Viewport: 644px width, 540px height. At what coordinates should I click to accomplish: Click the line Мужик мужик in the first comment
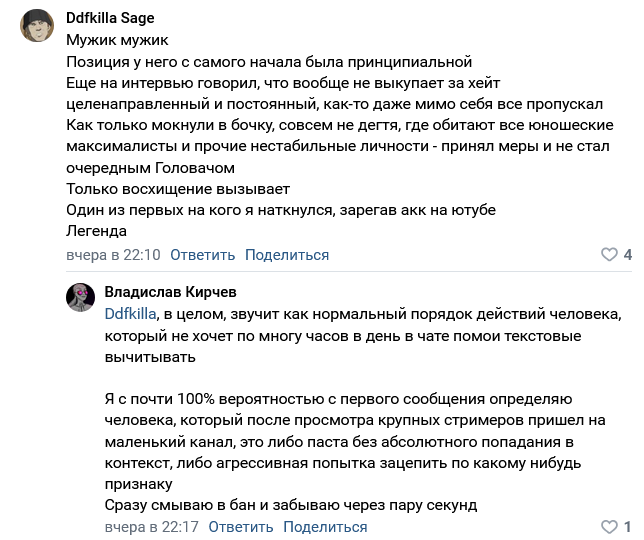click(x=118, y=40)
